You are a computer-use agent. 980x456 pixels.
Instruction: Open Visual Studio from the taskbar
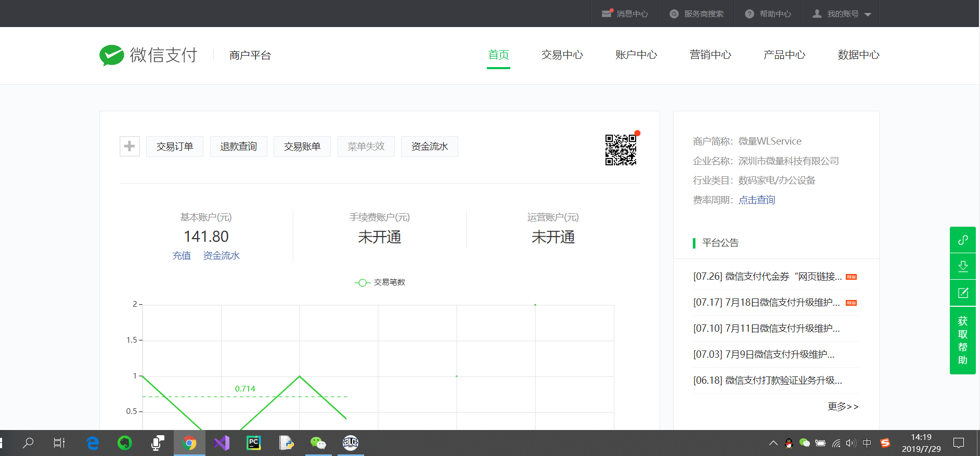coord(222,443)
